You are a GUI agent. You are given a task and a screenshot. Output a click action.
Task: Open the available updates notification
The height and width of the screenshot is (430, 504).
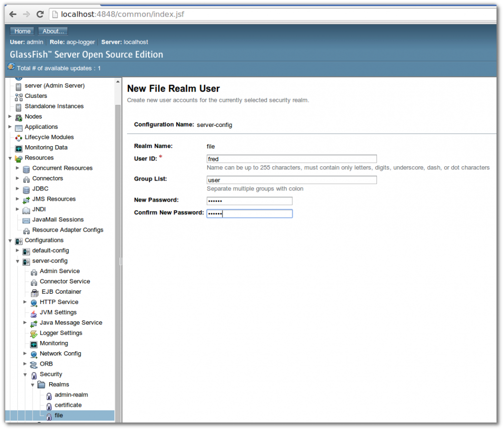(x=12, y=68)
